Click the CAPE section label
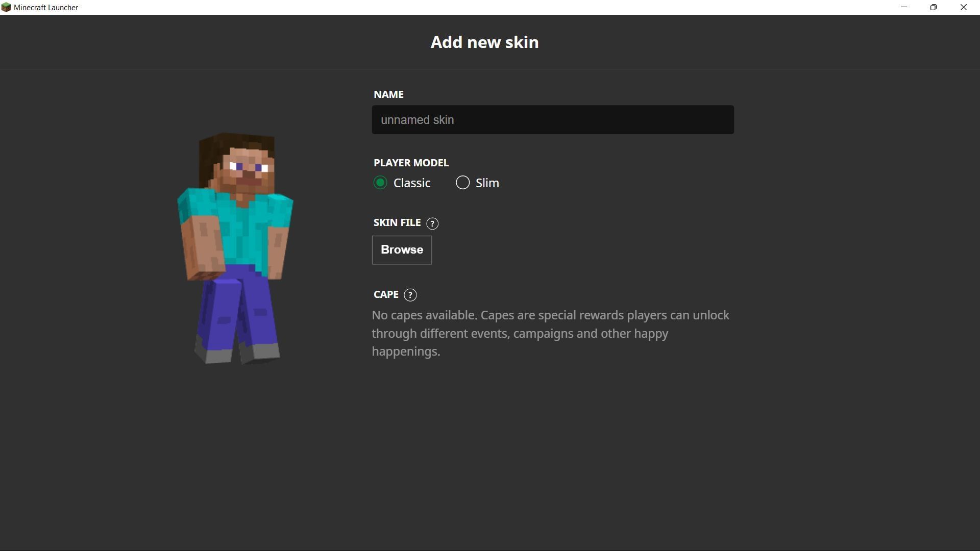Image resolution: width=980 pixels, height=551 pixels. tap(385, 294)
